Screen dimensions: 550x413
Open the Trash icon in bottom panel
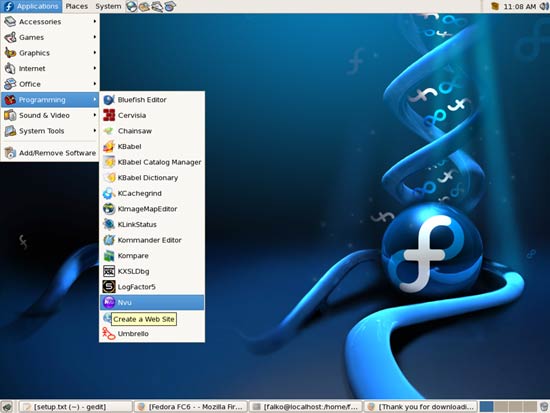(544, 407)
